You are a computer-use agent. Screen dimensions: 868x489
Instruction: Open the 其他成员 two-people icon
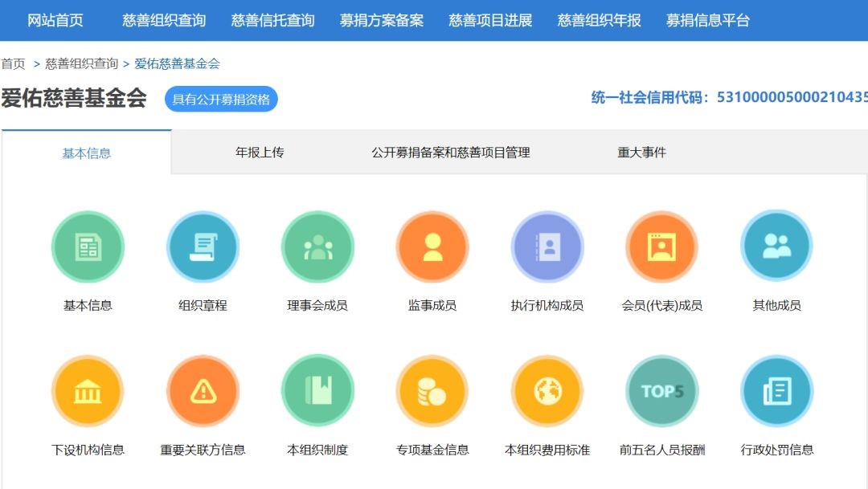point(776,246)
